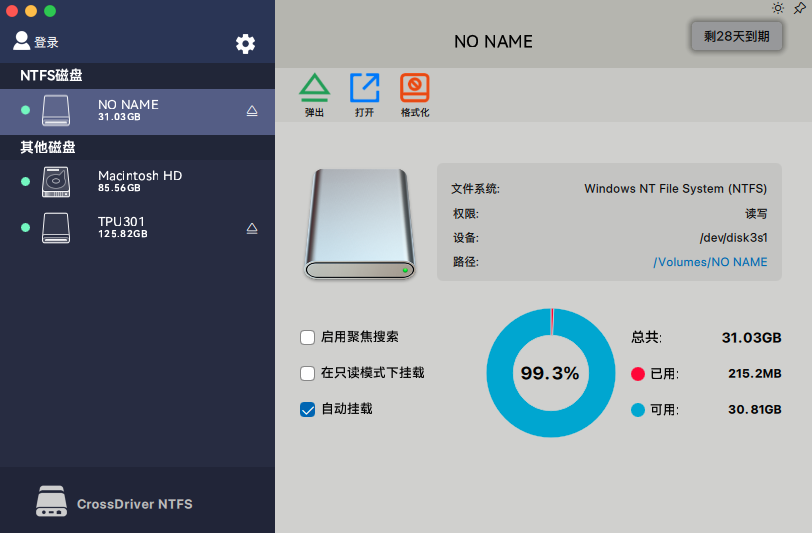This screenshot has height=533, width=812.
Task: Click the red Used (已用) color dot
Action: click(638, 374)
